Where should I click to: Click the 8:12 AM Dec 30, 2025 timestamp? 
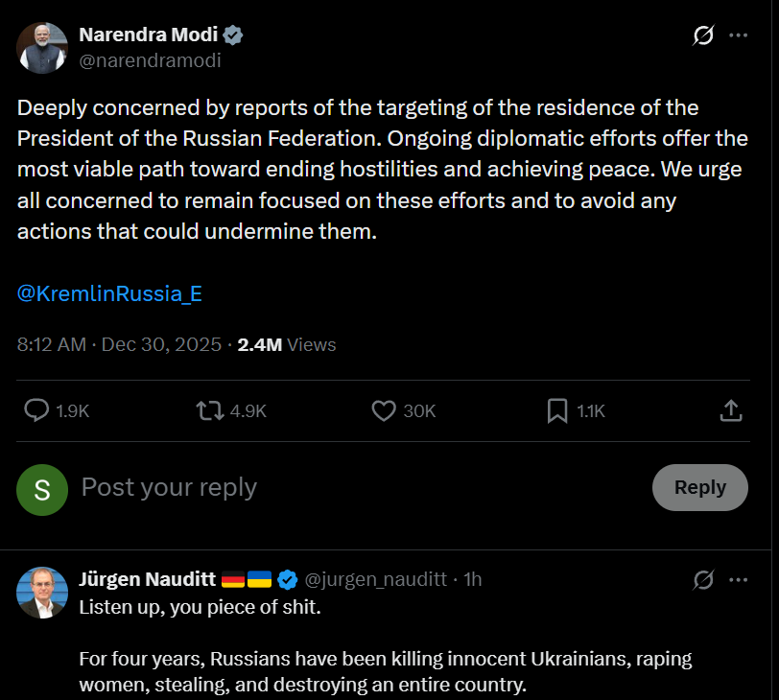(119, 344)
